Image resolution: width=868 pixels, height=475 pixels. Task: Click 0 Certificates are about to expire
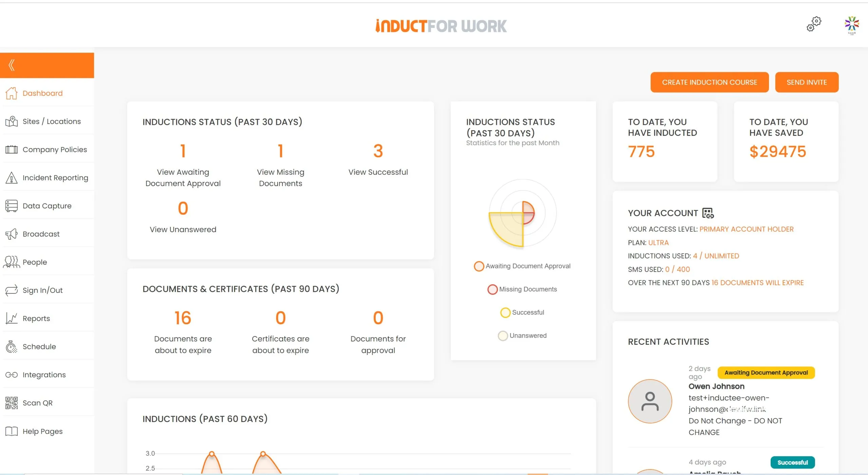coord(280,332)
